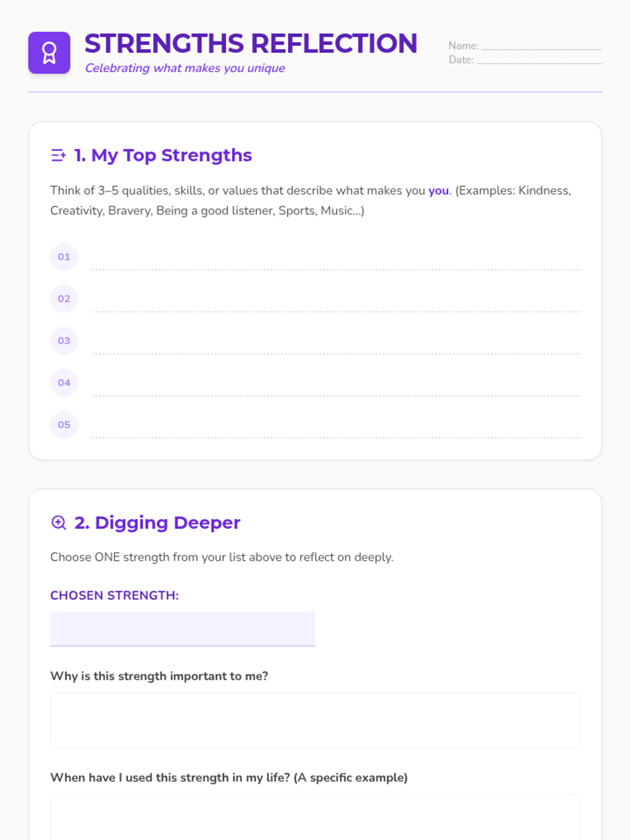Viewport: 630px width, 840px height.
Task: Click the 05 number badge
Action: pos(64,425)
